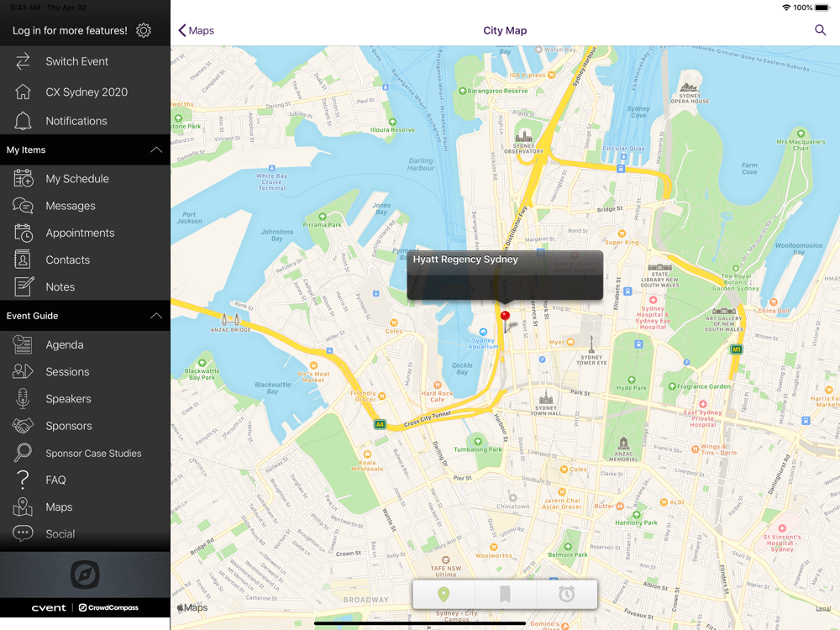Viewport: 840px width, 630px height.
Task: Open Hyatt Regency Sydney callout
Action: (505, 275)
